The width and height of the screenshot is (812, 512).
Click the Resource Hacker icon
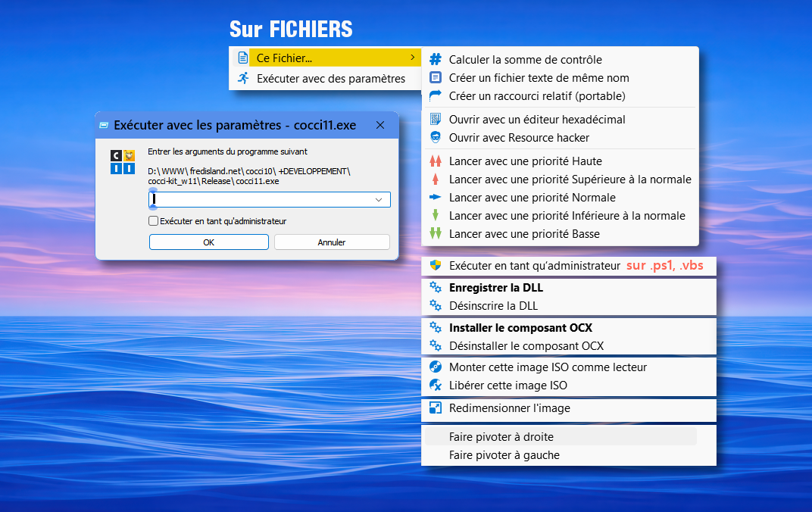click(x=436, y=137)
